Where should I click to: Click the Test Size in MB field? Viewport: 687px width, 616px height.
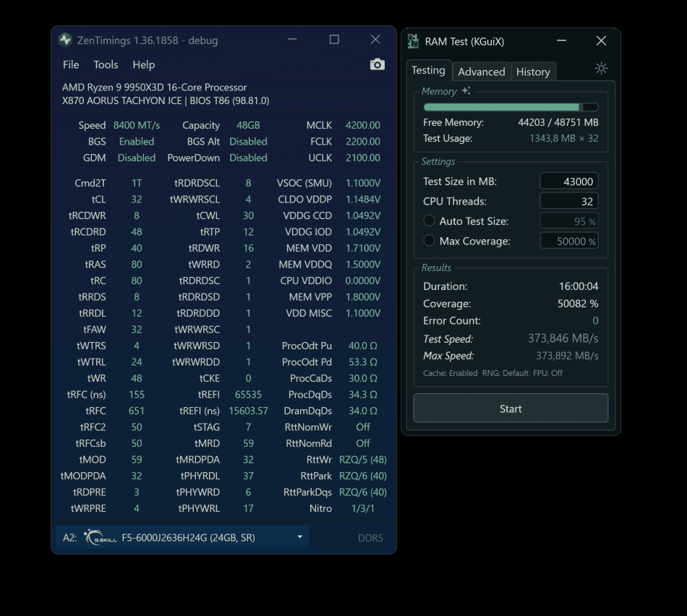pyautogui.click(x=569, y=181)
